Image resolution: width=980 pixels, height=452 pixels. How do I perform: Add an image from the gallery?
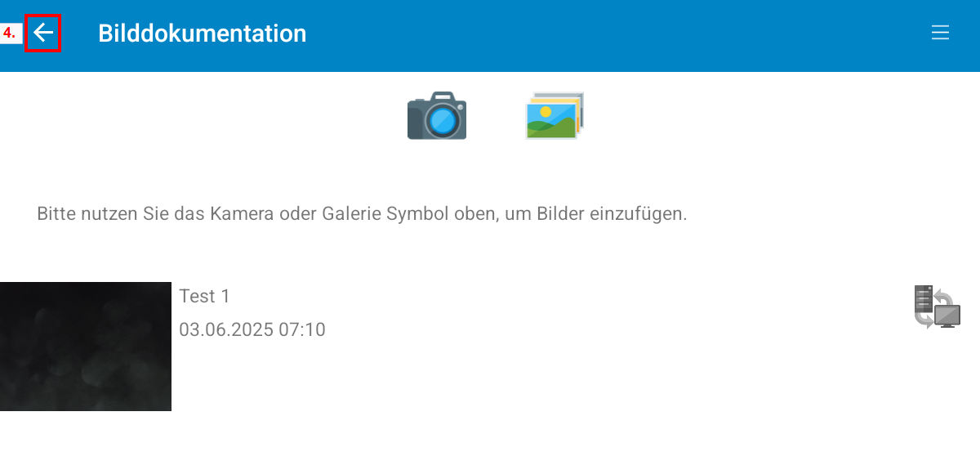(555, 115)
